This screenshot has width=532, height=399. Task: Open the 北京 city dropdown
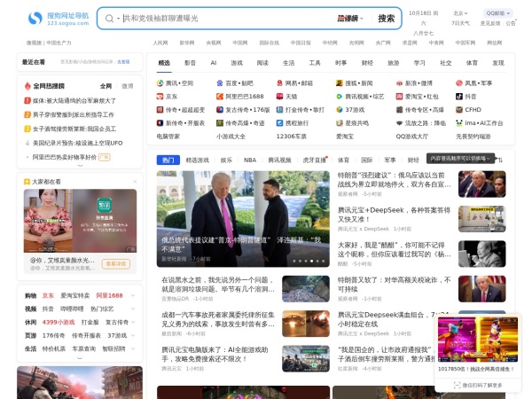(460, 13)
